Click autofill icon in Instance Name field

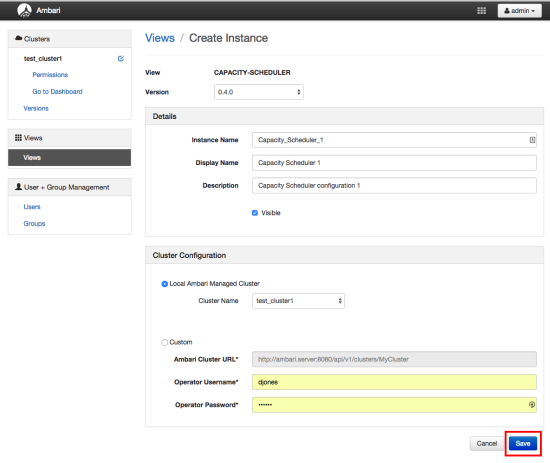click(x=532, y=140)
